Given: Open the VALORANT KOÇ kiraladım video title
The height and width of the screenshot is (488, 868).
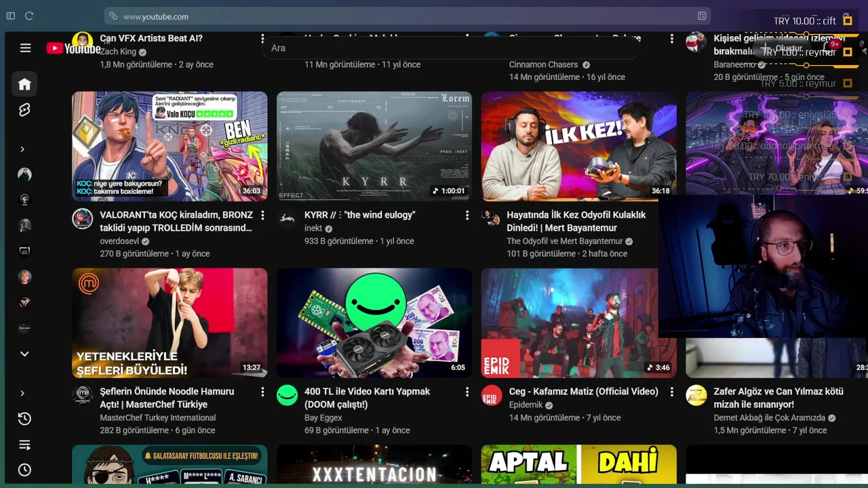Looking at the screenshot, I should point(176,221).
